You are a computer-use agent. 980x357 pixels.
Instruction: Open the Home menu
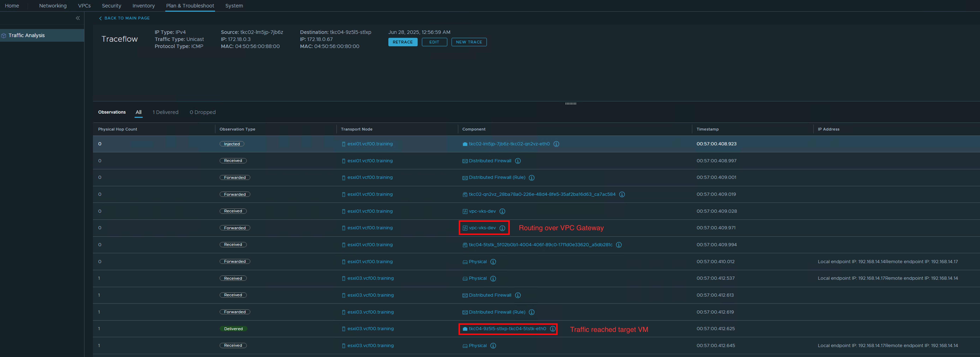pyautogui.click(x=12, y=6)
